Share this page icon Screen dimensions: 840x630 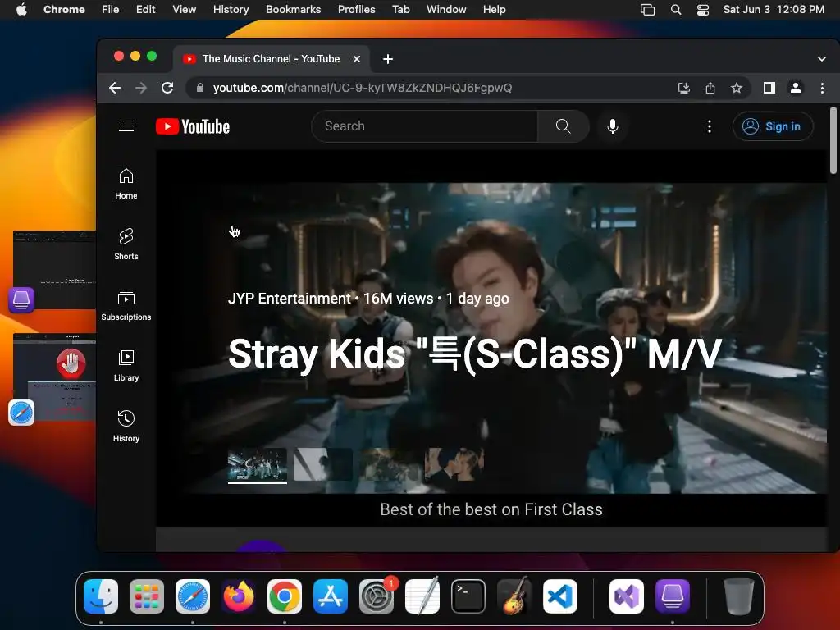[x=710, y=88]
